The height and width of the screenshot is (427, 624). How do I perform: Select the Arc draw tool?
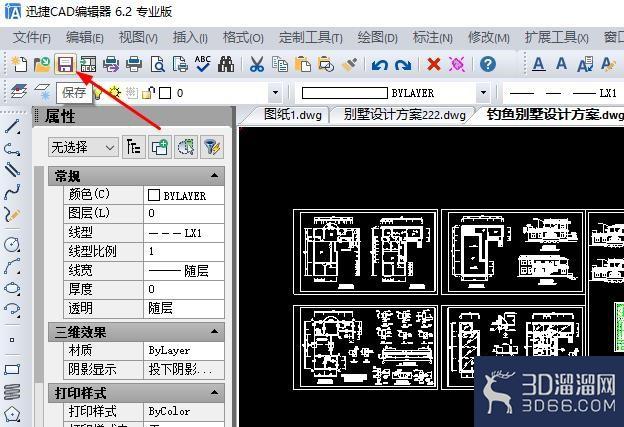[x=12, y=266]
